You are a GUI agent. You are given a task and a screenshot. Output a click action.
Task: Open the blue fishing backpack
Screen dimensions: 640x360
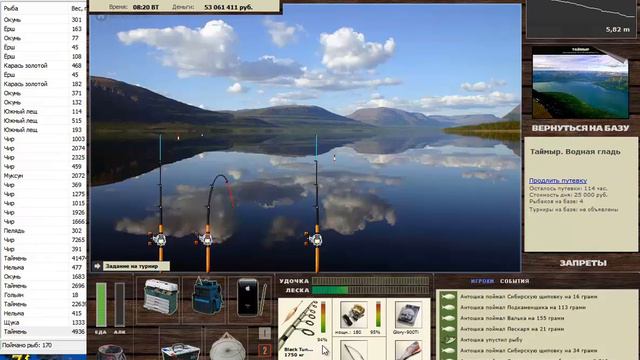point(207,296)
